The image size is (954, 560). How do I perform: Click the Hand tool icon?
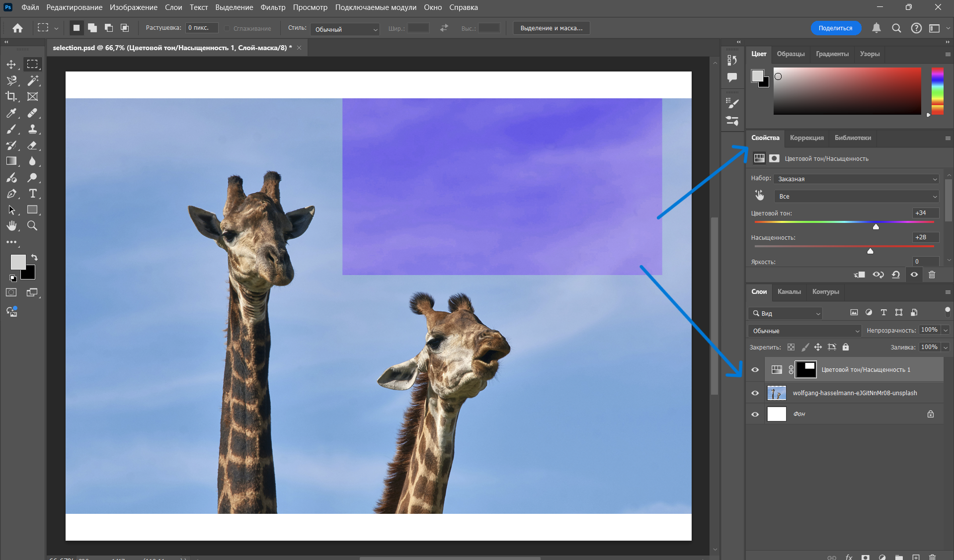(x=11, y=226)
